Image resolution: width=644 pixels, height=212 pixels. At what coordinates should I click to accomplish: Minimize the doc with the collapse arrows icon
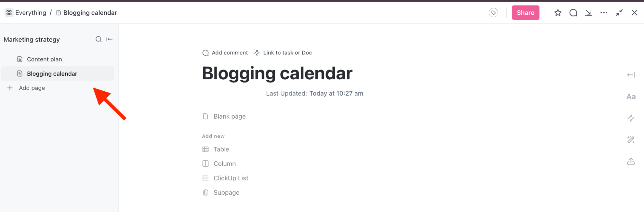619,13
